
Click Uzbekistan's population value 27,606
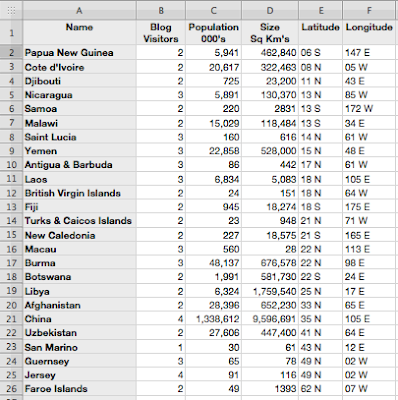tap(213, 333)
